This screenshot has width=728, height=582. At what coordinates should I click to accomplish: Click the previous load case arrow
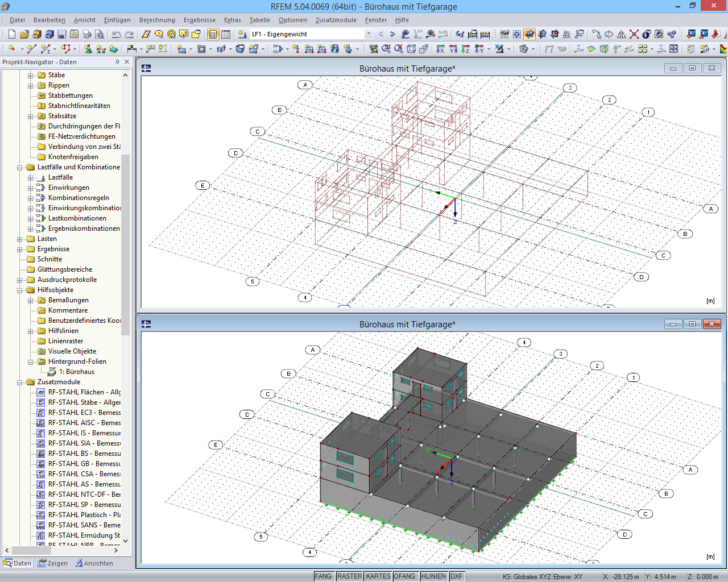(380, 34)
